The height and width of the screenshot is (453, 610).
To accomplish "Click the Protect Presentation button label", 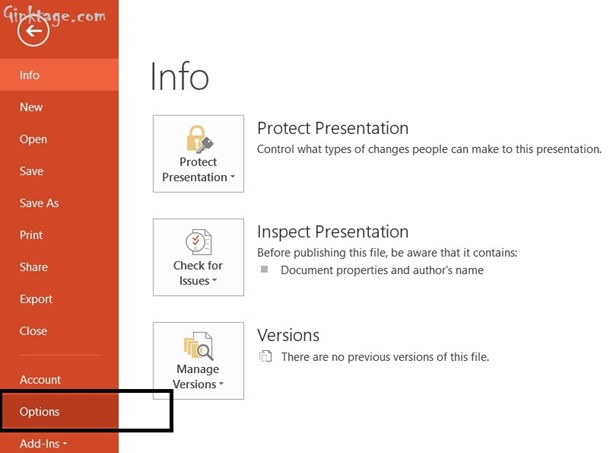I will click(195, 169).
